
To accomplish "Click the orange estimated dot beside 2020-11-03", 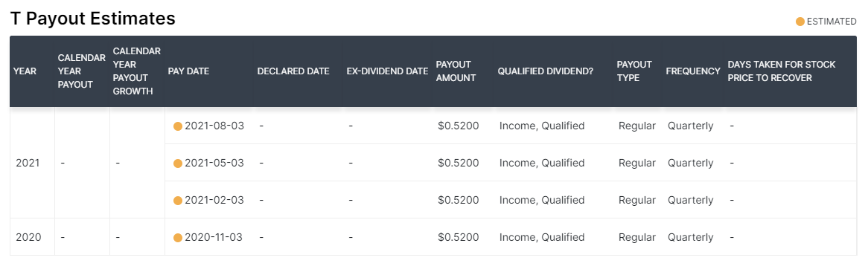I will pyautogui.click(x=178, y=238).
